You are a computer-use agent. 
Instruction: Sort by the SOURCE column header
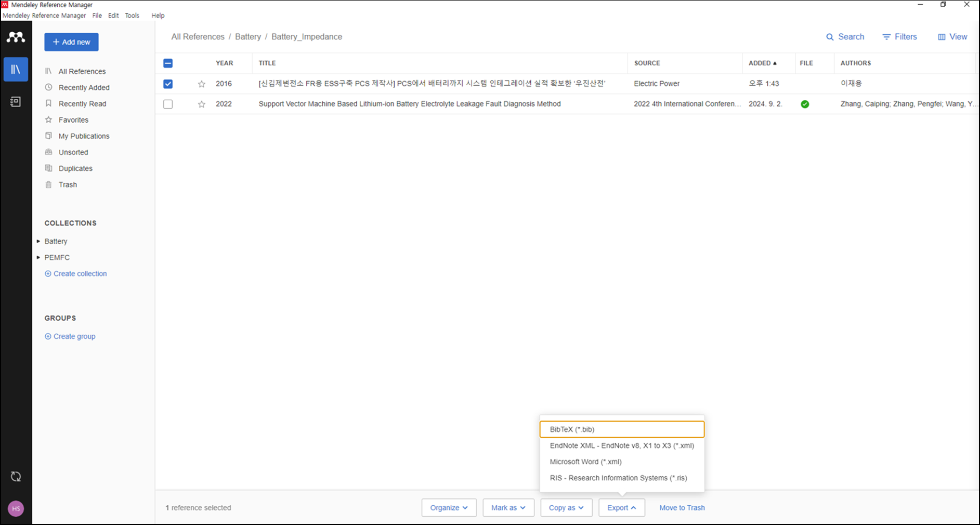pyautogui.click(x=647, y=63)
